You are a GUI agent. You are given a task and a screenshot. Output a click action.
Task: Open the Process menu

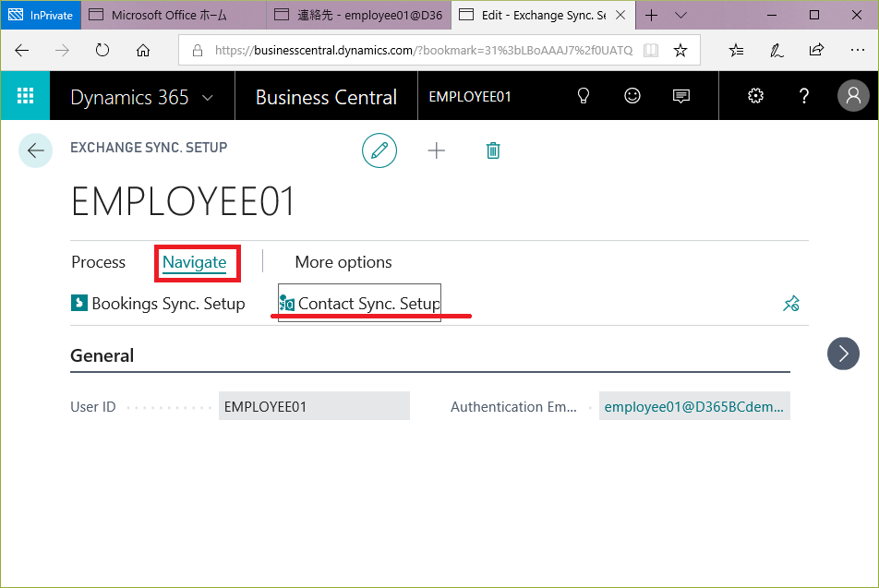(98, 262)
